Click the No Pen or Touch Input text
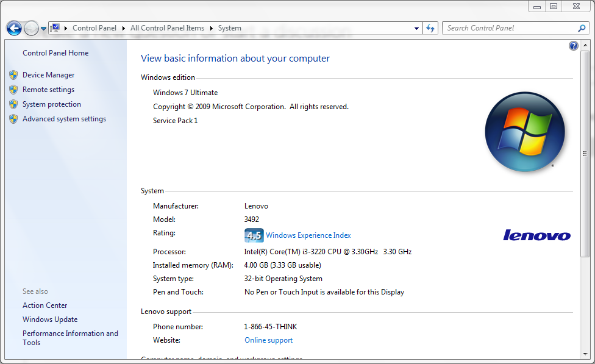Viewport: 595px width, 364px height. [324, 292]
